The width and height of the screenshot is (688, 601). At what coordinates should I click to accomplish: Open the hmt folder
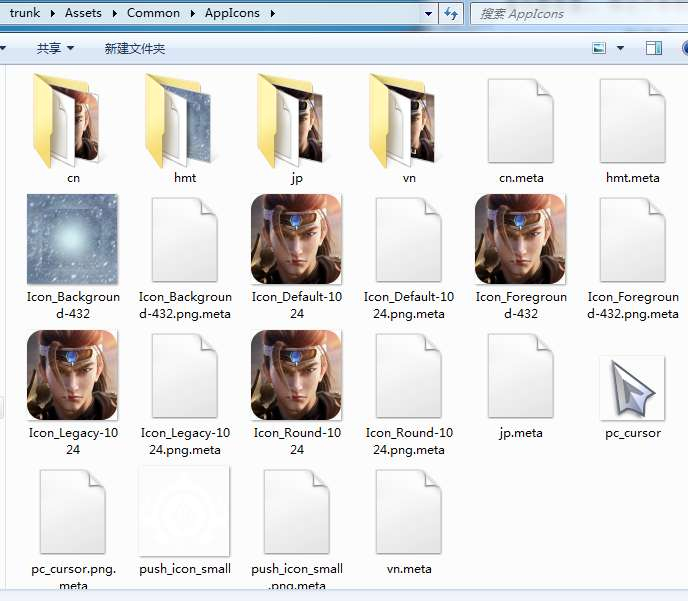(x=185, y=123)
